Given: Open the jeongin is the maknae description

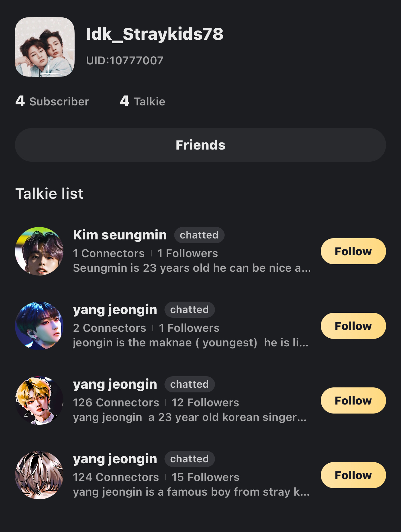Looking at the screenshot, I should point(191,343).
